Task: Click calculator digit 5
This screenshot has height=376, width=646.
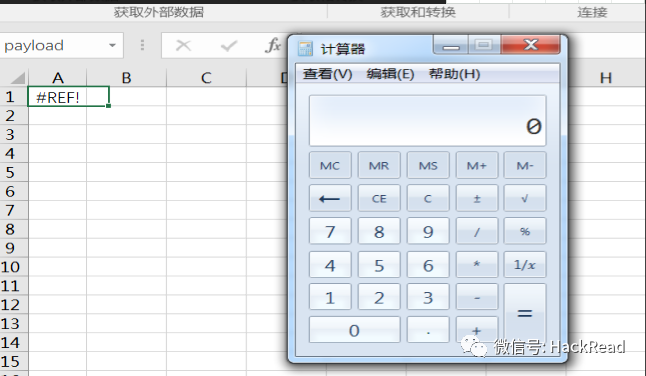Action: tap(379, 265)
